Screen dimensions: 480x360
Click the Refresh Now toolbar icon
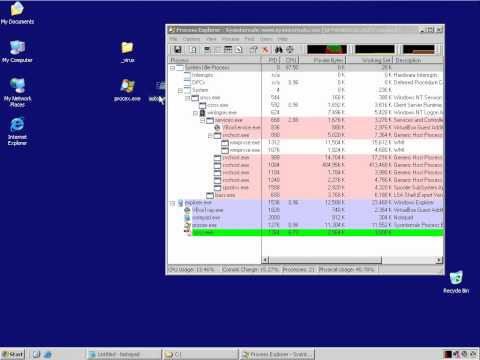click(193, 50)
